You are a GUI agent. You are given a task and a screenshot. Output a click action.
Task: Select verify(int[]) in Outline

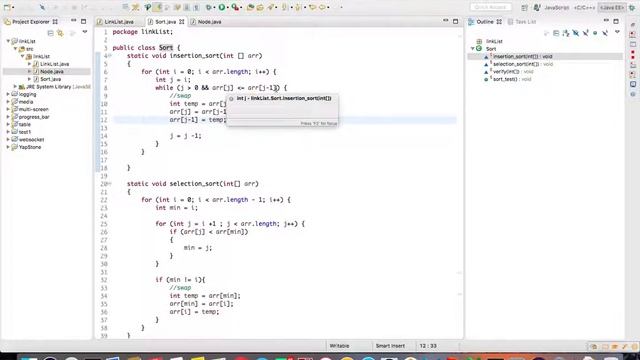pos(513,71)
